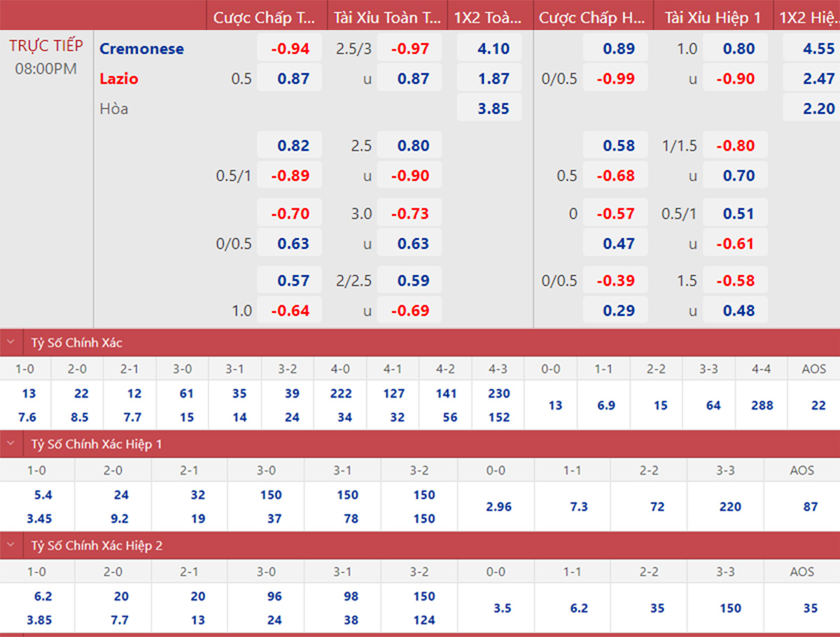This screenshot has width=840, height=637.
Task: Collapse the Tỷ Số Chính Xác Hiệp 1 section
Action: 11,444
